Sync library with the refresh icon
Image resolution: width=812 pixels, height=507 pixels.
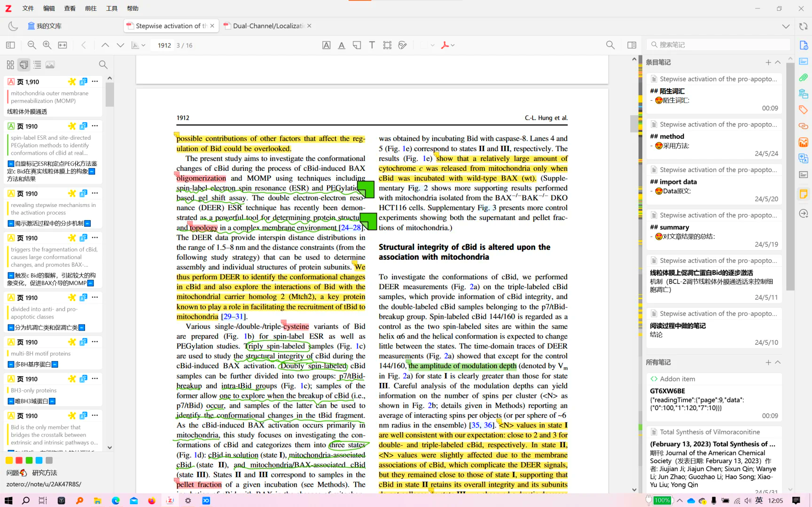click(x=804, y=26)
